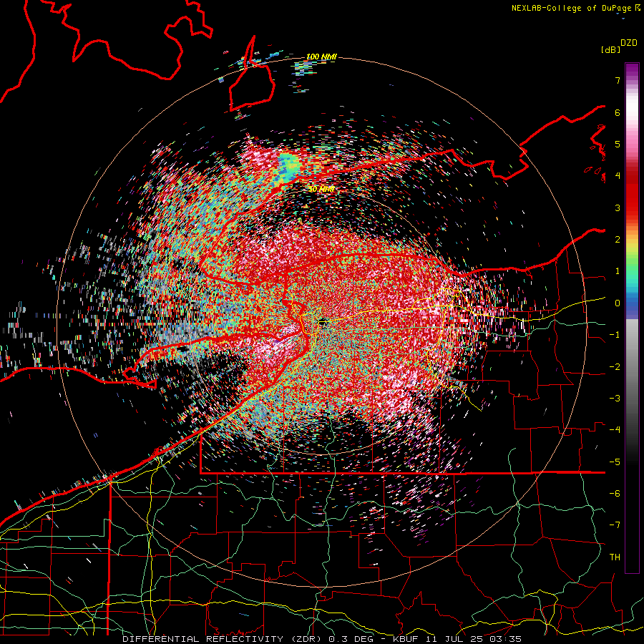Click the 50 NMI range ring label

pos(321,190)
